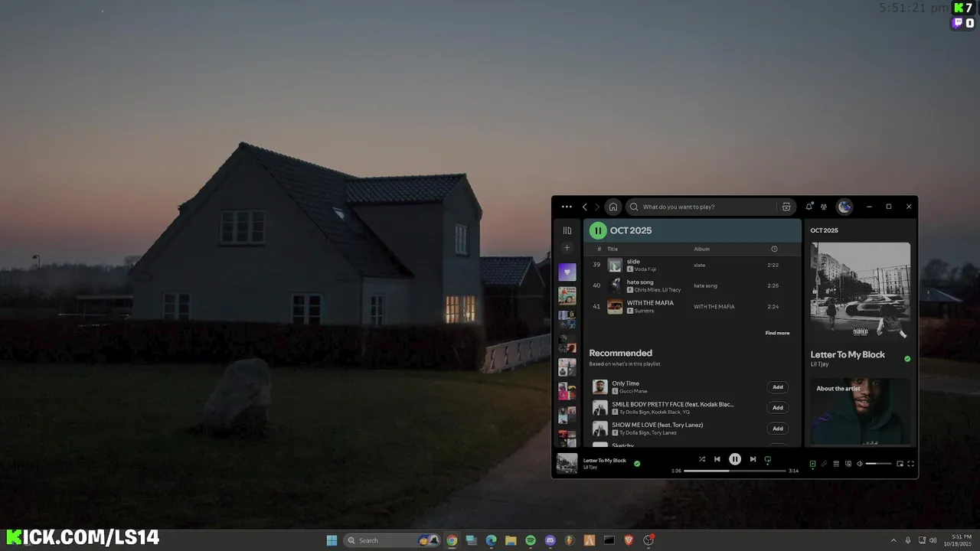
Task: Create new playlist with plus button
Action: pos(567,248)
